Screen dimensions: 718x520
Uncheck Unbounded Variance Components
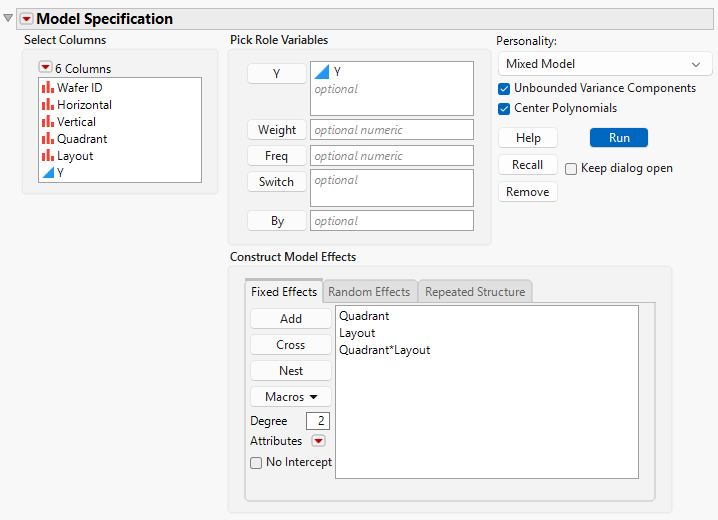504,89
